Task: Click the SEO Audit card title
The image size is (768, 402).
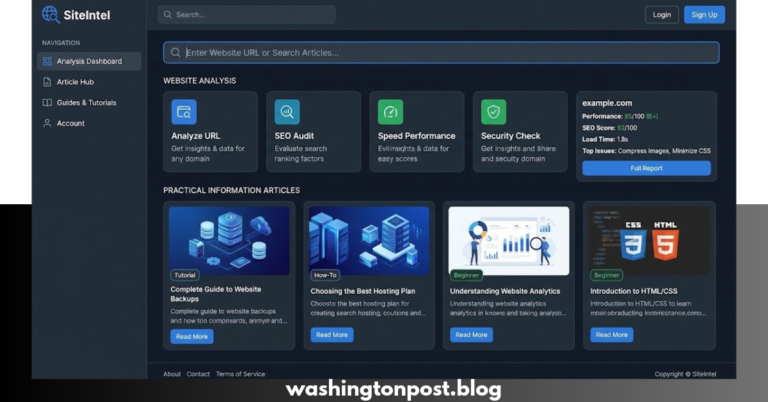Action: pyautogui.click(x=294, y=136)
